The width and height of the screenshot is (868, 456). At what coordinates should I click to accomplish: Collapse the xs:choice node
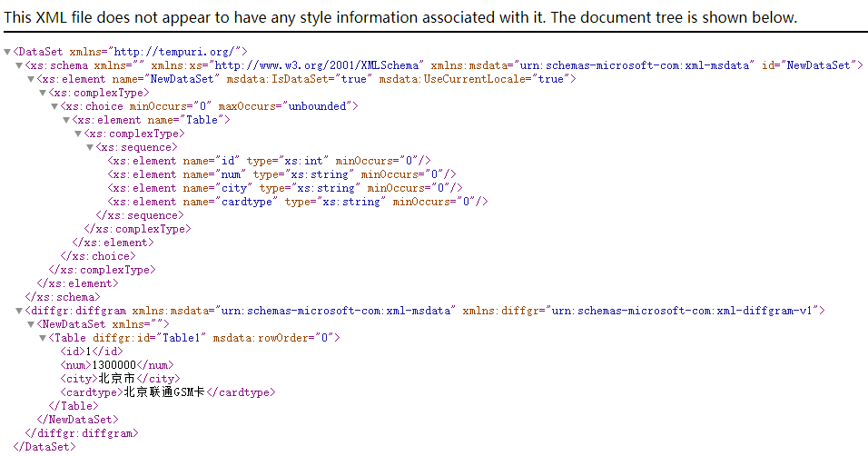coord(54,107)
